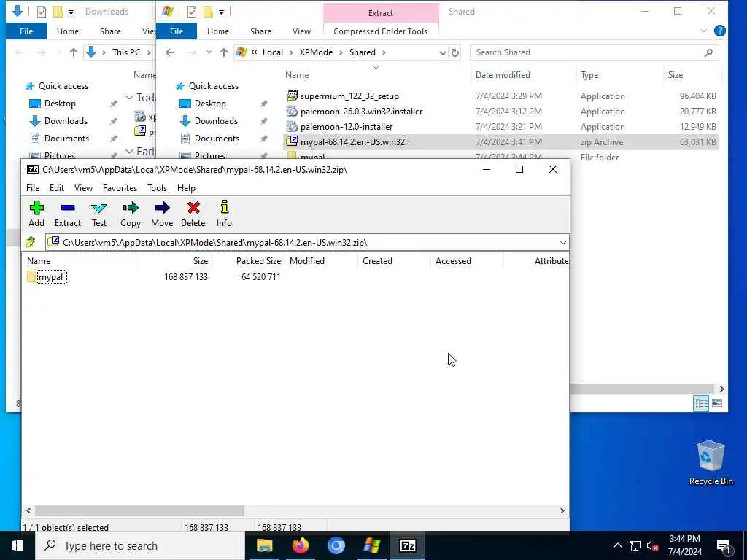Click the network tray icon
The height and width of the screenshot is (560, 747).
click(635, 545)
